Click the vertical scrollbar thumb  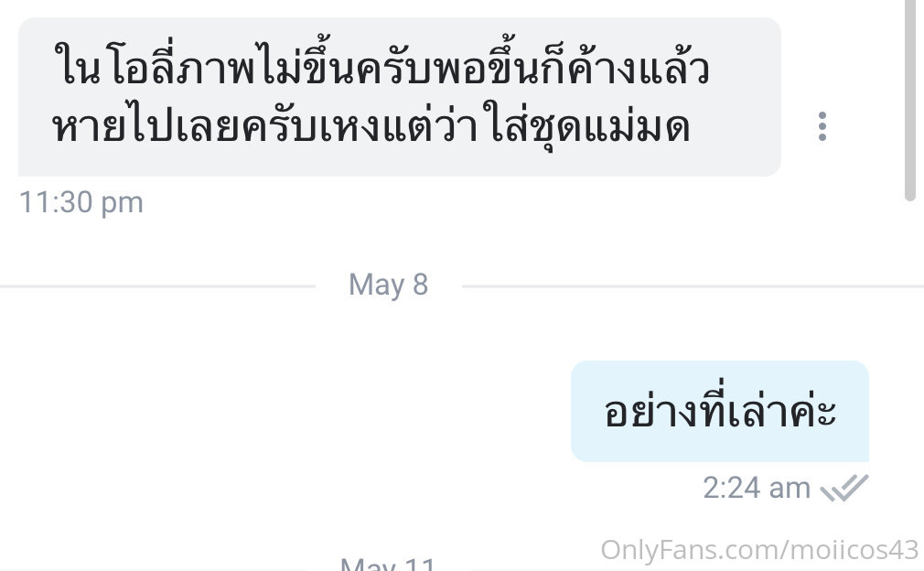pos(910,100)
